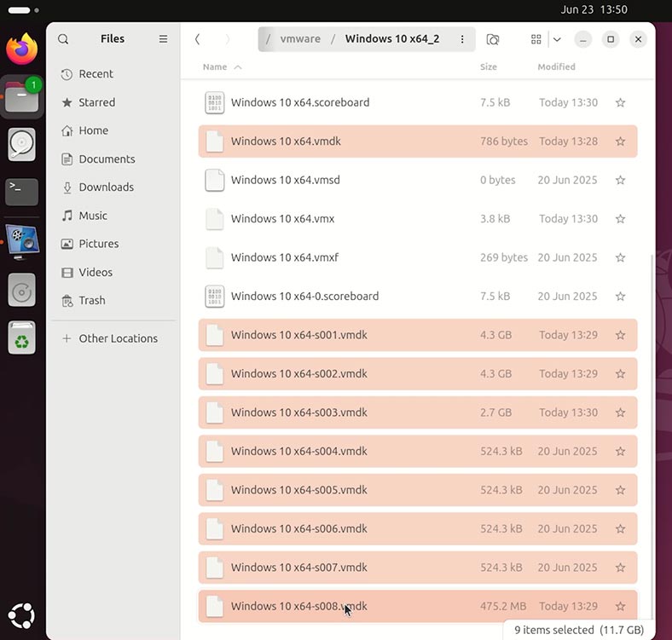Click binary file icon of x64.scoreboard
Image resolution: width=672 pixels, height=640 pixels.
tap(215, 103)
